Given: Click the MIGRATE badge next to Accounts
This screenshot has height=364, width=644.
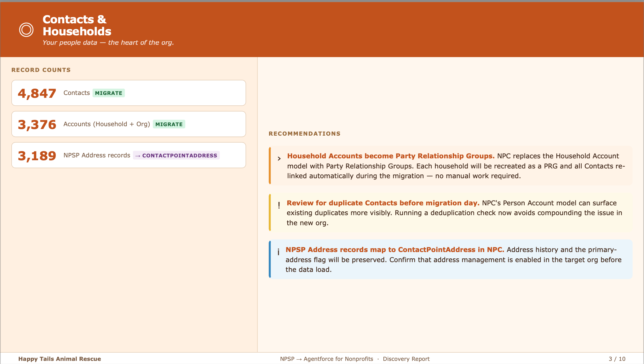Looking at the screenshot, I should 169,124.
